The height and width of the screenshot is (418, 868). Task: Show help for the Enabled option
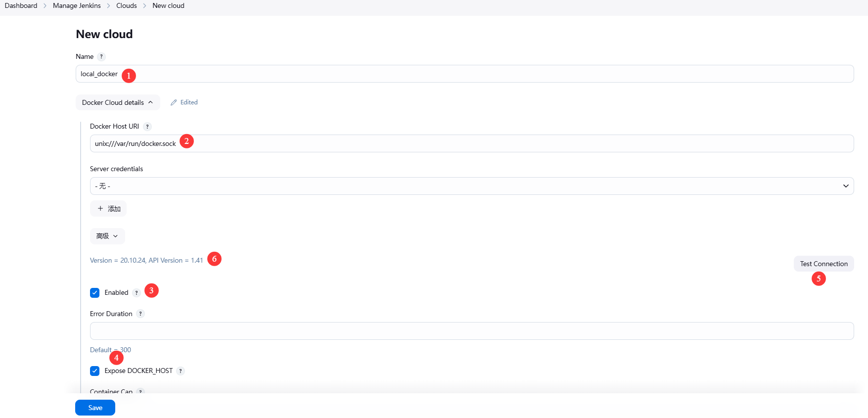pos(137,293)
